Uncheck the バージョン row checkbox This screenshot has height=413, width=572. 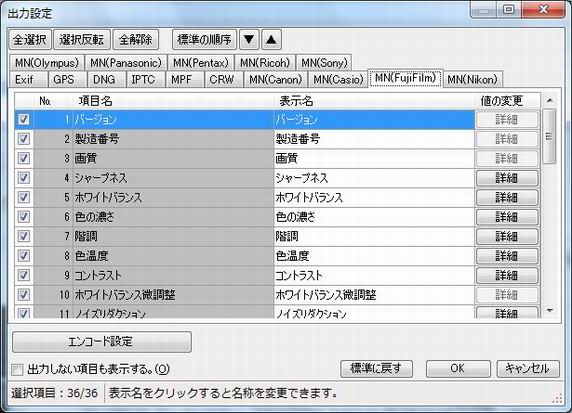tap(24, 119)
